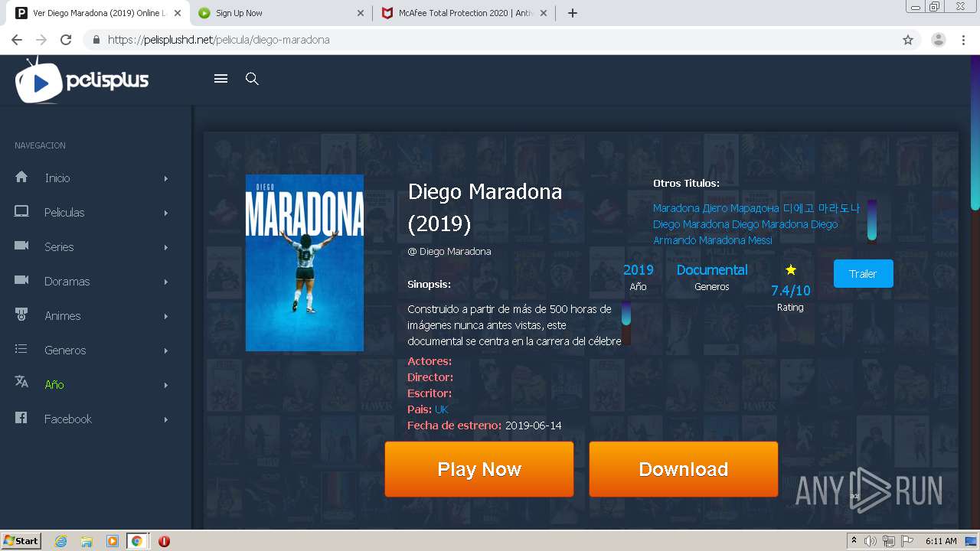Switch to the McAfee Total Protection tab
This screenshot has width=980, height=551.
[465, 13]
